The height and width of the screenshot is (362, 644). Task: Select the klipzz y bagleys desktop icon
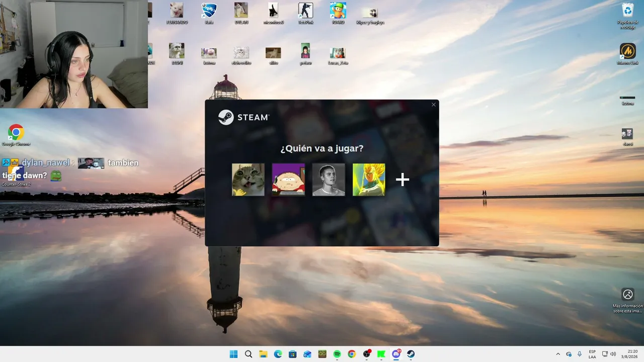370,15
